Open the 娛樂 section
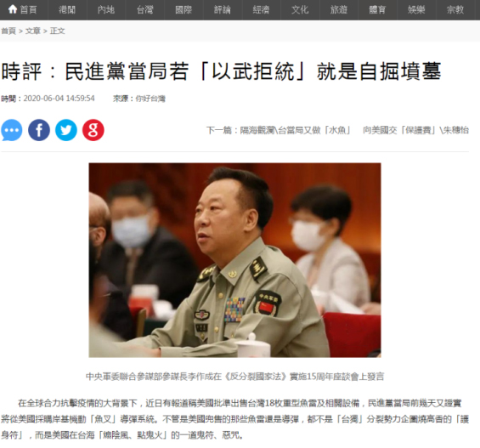Viewport: 480px width, 448px height. [x=416, y=10]
